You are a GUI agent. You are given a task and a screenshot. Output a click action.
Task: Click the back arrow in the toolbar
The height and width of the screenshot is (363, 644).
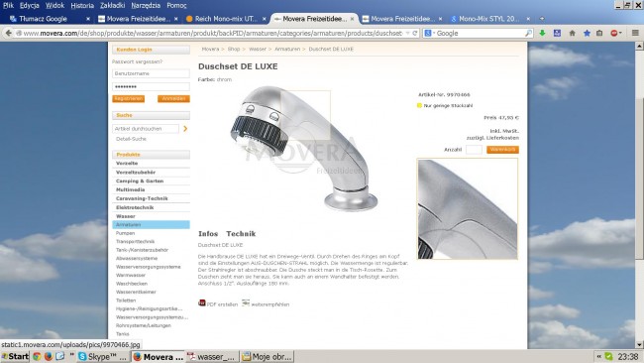pos(8,33)
